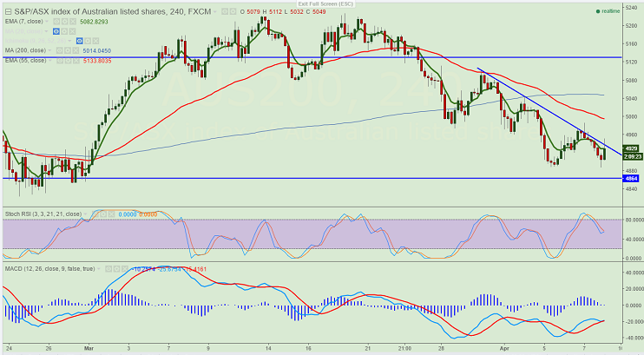Click the close price value 5049
This screenshot has height=355, width=644.
[x=319, y=12]
